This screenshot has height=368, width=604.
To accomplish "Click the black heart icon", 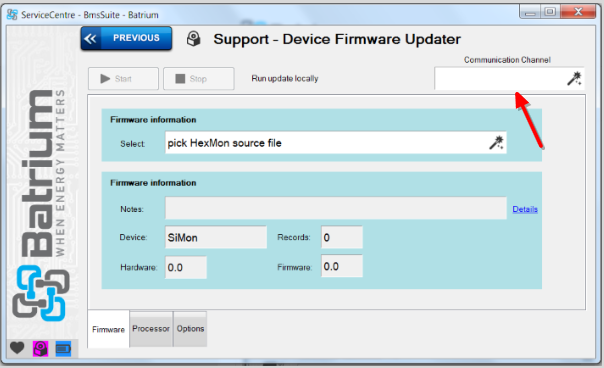I will pos(17,348).
